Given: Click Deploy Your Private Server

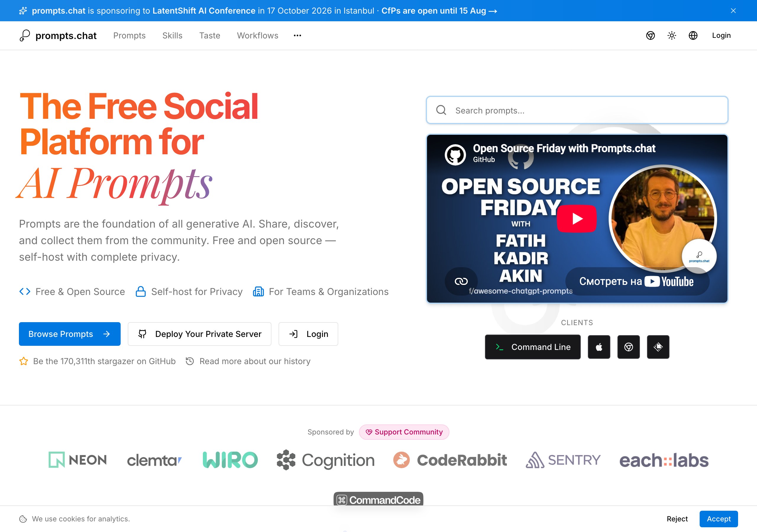Looking at the screenshot, I should (x=200, y=334).
